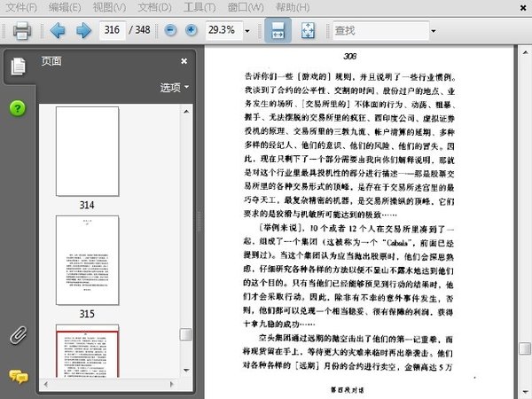Open the find options dropdown arrow
Viewport: 532px width, 399px height.
434,31
